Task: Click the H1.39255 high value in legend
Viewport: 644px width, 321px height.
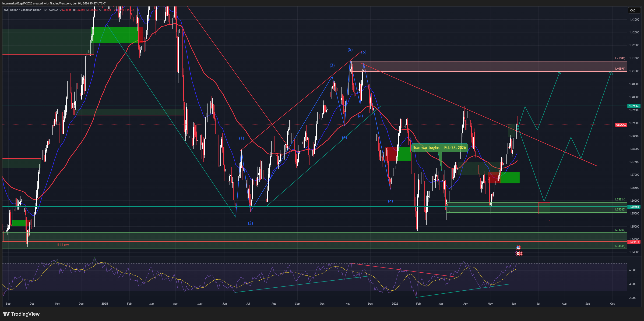Action: (x=79, y=10)
